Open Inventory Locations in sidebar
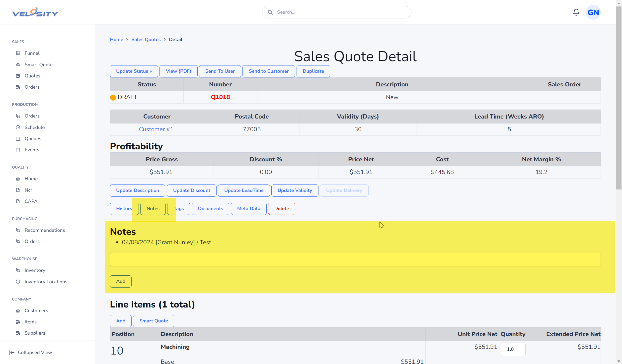 [46, 282]
